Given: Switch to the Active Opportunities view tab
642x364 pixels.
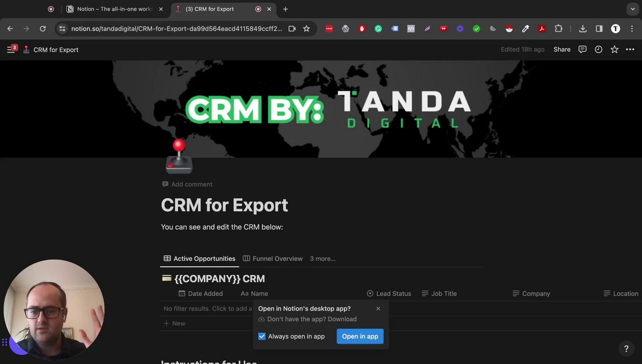Looking at the screenshot, I should [x=199, y=259].
